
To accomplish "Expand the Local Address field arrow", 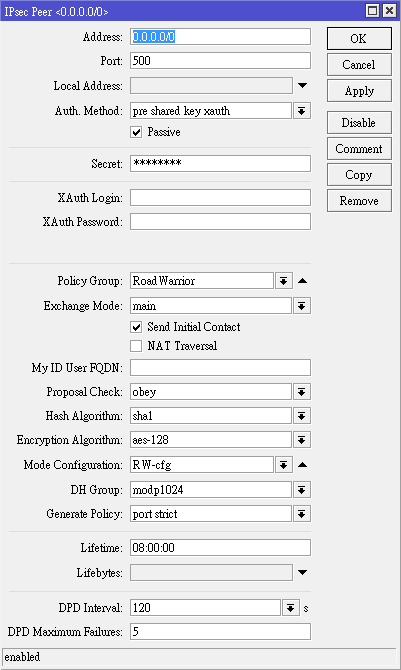I will tap(302, 85).
